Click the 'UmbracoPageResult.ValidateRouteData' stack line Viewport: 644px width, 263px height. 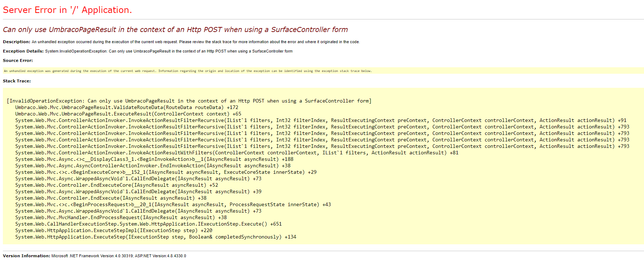click(127, 108)
